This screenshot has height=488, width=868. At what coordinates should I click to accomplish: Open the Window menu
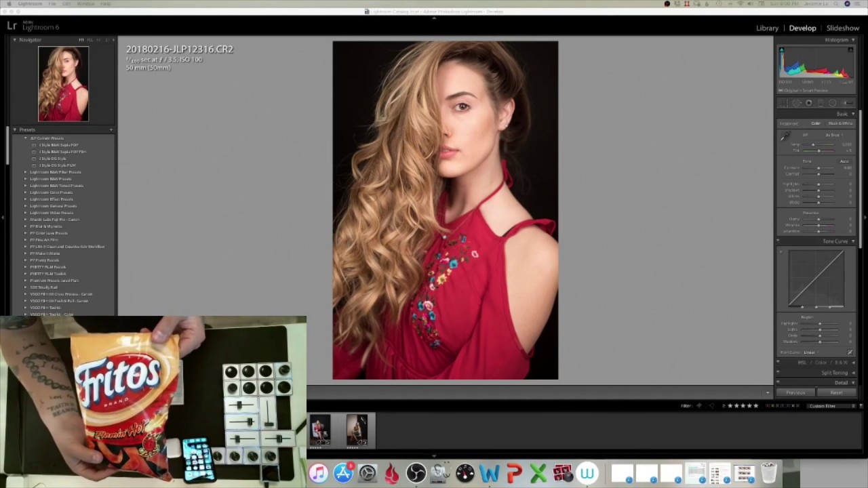(x=85, y=4)
